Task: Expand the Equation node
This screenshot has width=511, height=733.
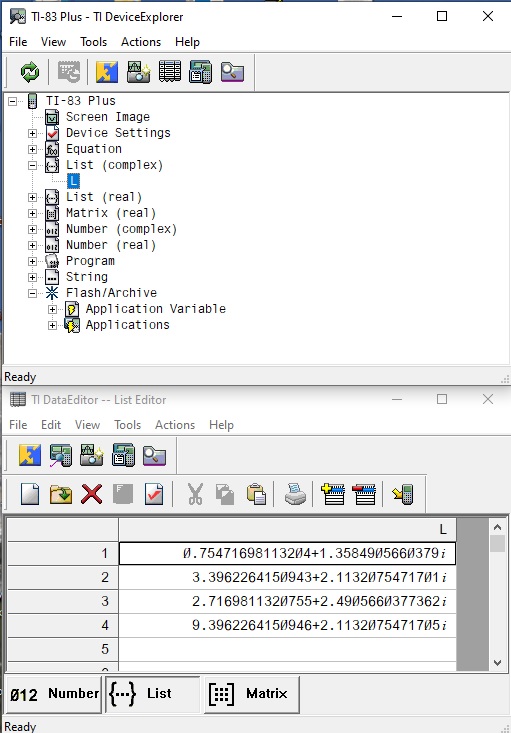Action: click(x=32, y=149)
